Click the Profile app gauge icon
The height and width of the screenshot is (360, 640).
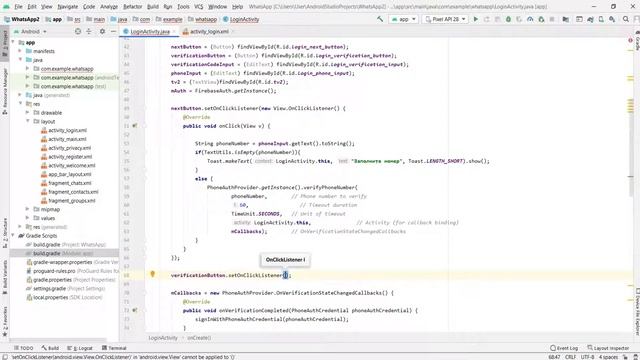530,19
